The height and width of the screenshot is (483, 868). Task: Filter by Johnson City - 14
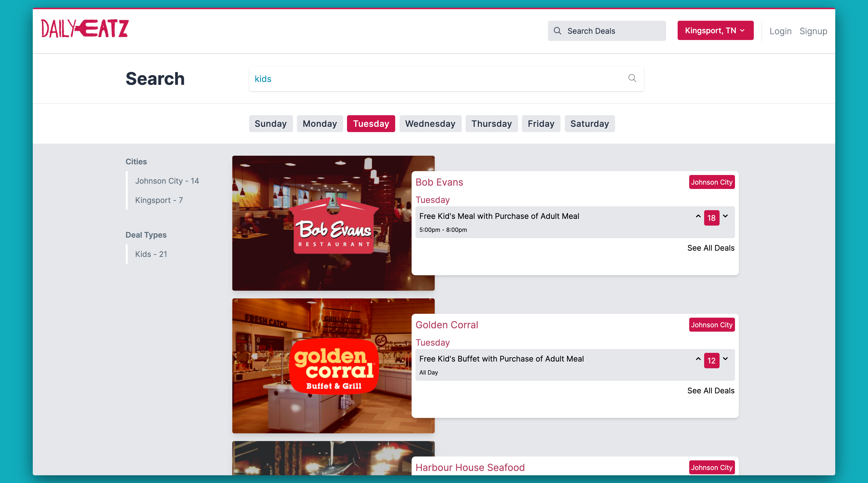167,181
